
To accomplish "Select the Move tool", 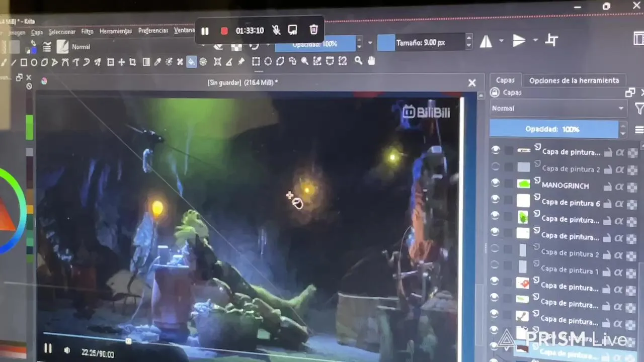I will point(121,62).
